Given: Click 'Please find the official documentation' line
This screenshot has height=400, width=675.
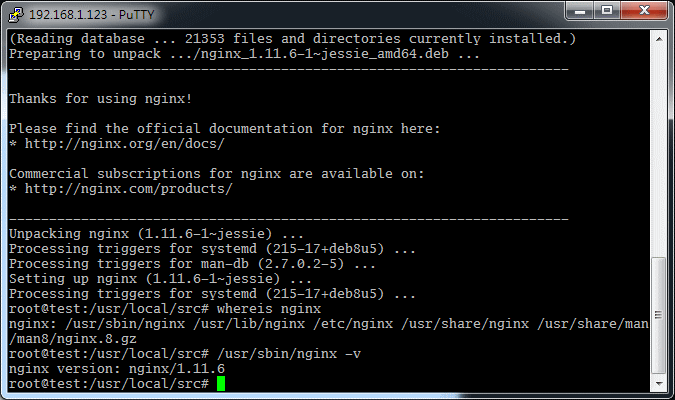Looking at the screenshot, I should coord(224,129).
